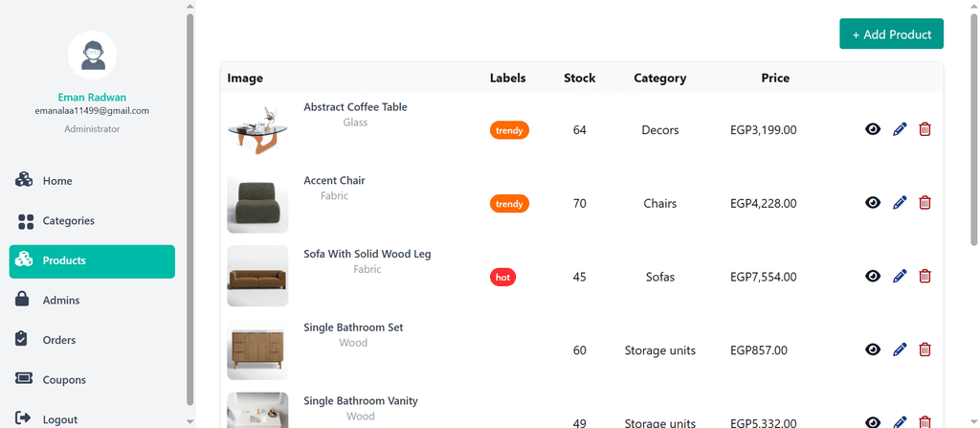The image size is (980, 428).
Task: Click the edit pencil for Abstract Coffee Table
Action: pos(900,129)
